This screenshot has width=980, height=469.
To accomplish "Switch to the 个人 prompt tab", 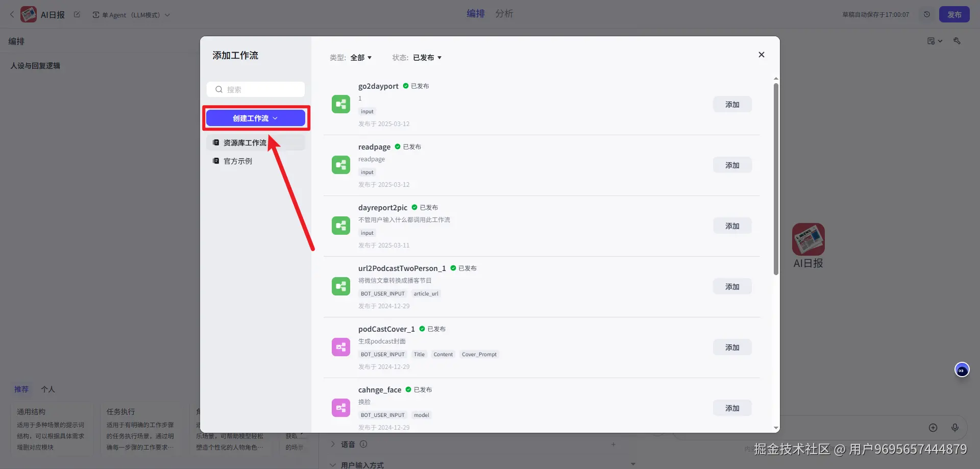I will (x=48, y=389).
